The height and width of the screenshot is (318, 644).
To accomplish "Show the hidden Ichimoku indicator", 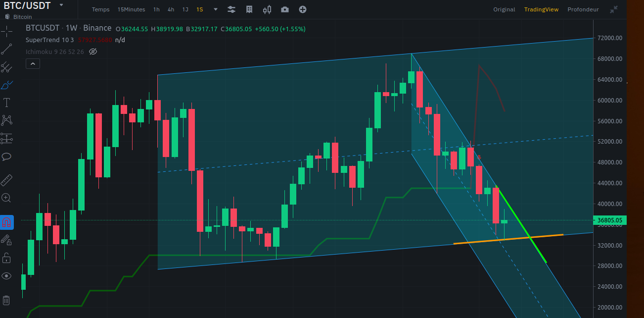I will [92, 52].
